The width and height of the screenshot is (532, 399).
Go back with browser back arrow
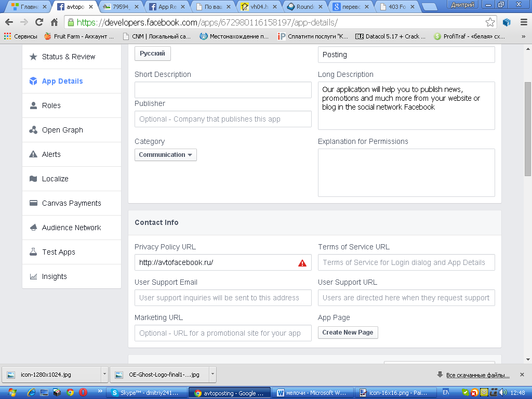[x=9, y=22]
